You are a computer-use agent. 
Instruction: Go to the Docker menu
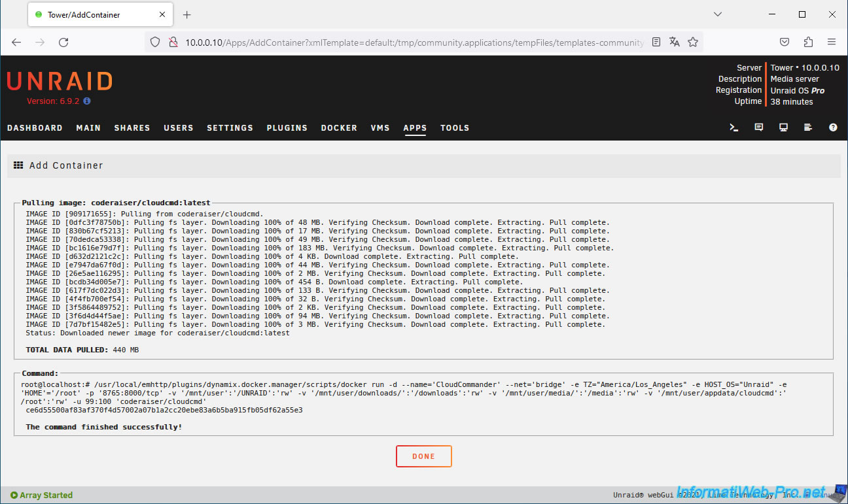point(339,128)
